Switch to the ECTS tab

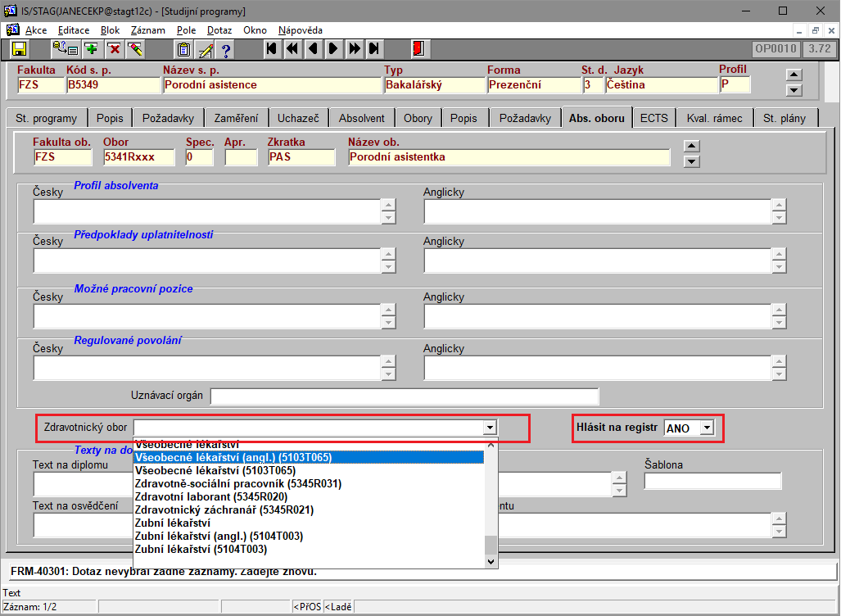(653, 118)
